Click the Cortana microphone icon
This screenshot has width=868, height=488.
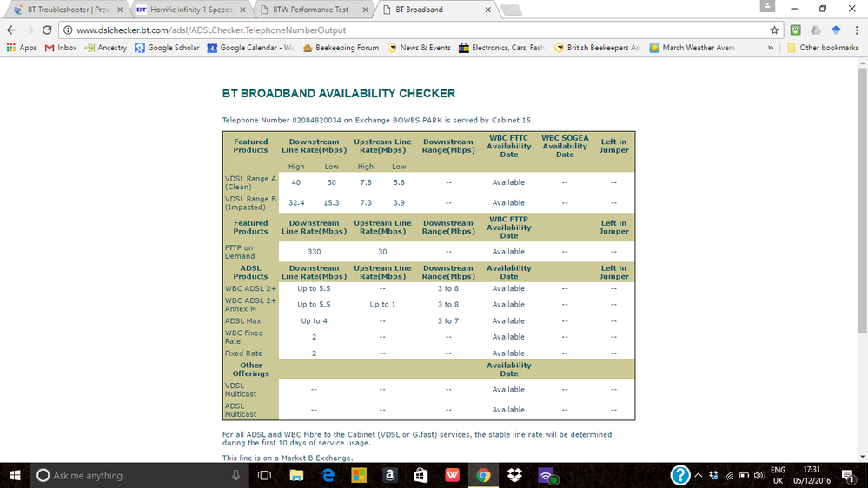coord(235,475)
